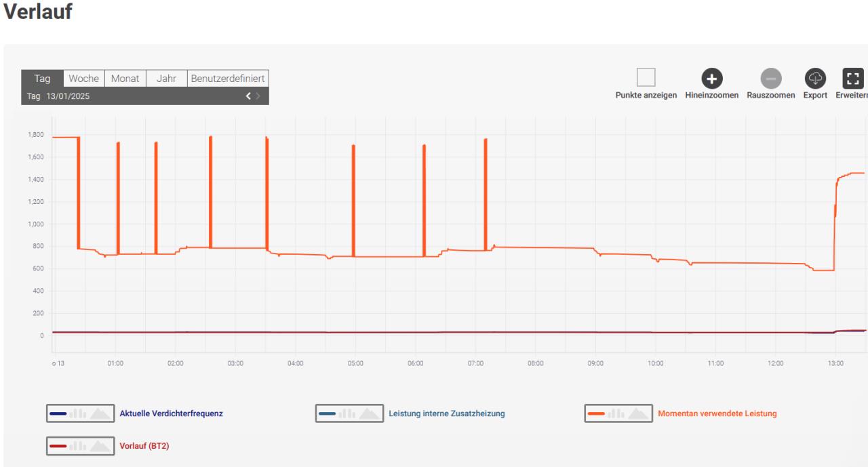Screen dimensions: 868x467
Task: Click area chart icon for Leistung interne Zusatzheizung
Action: tap(369, 413)
